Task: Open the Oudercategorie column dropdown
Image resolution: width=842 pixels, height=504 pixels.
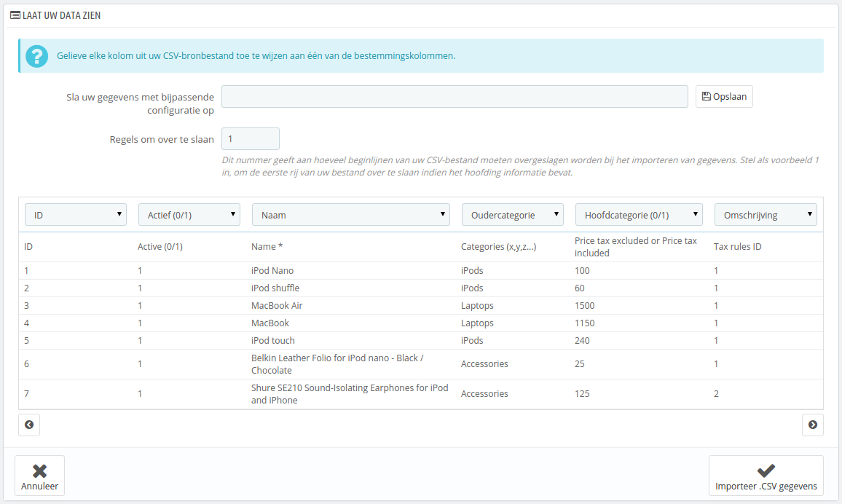Action: tap(512, 215)
